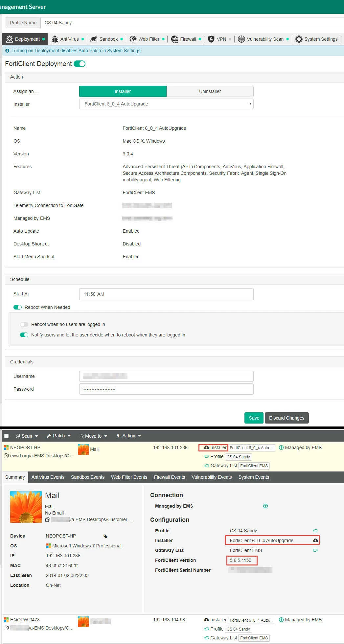Open the Patch dropdown menu

click(58, 436)
